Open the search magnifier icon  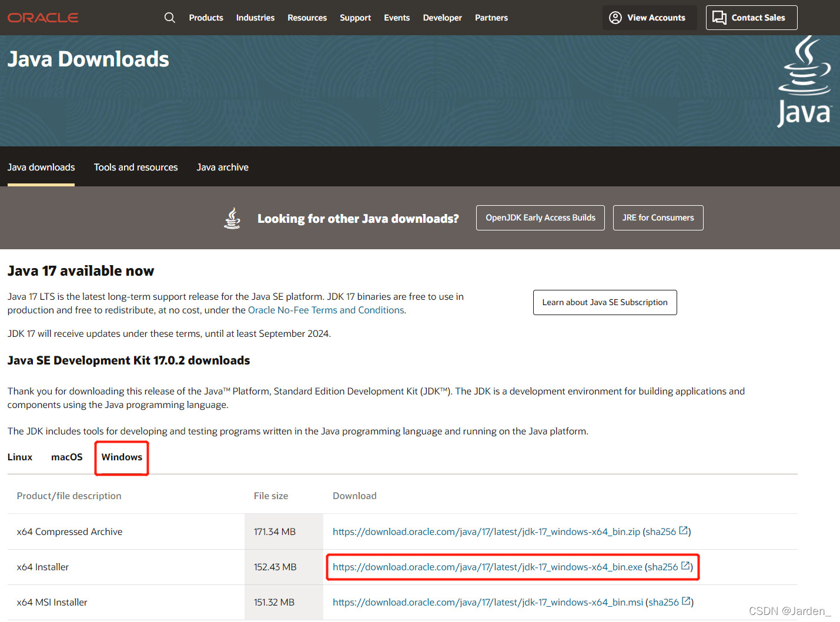[170, 18]
